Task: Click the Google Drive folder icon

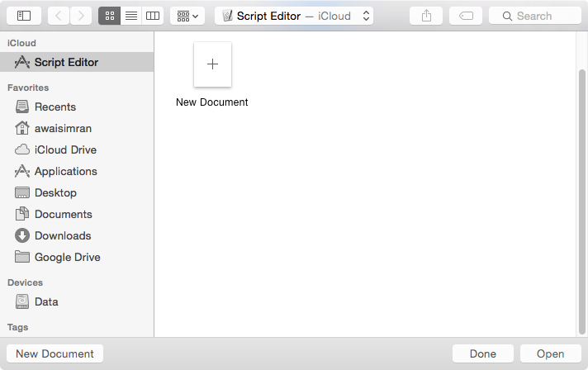Action: 22,257
